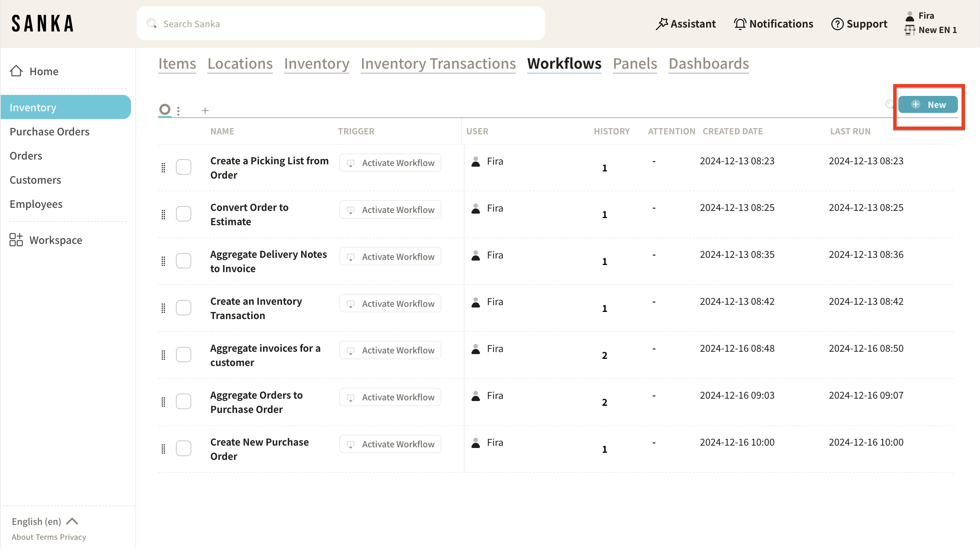Open trigger dropdown for Create an Inventory Transaction
The height and width of the screenshot is (549, 980).
click(390, 303)
